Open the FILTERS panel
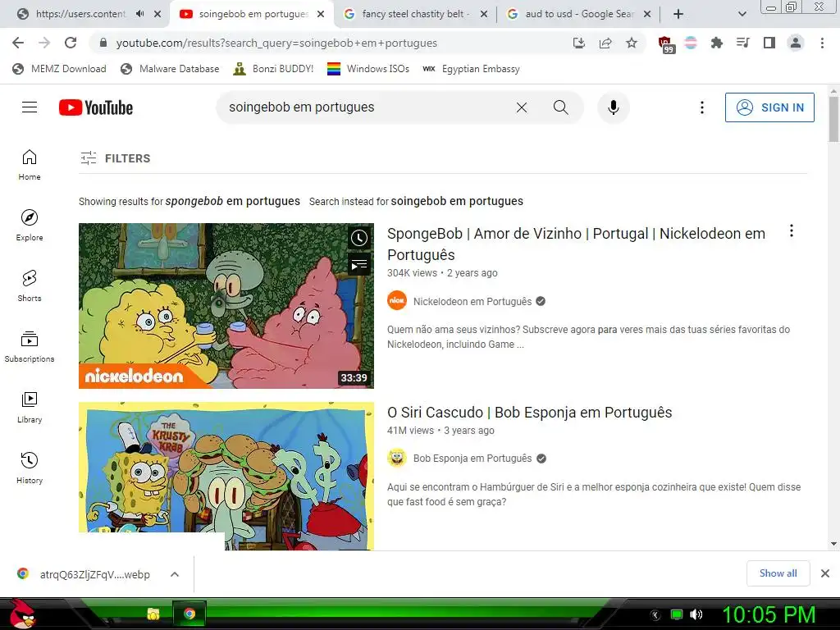The width and height of the screenshot is (840, 630). [x=115, y=158]
